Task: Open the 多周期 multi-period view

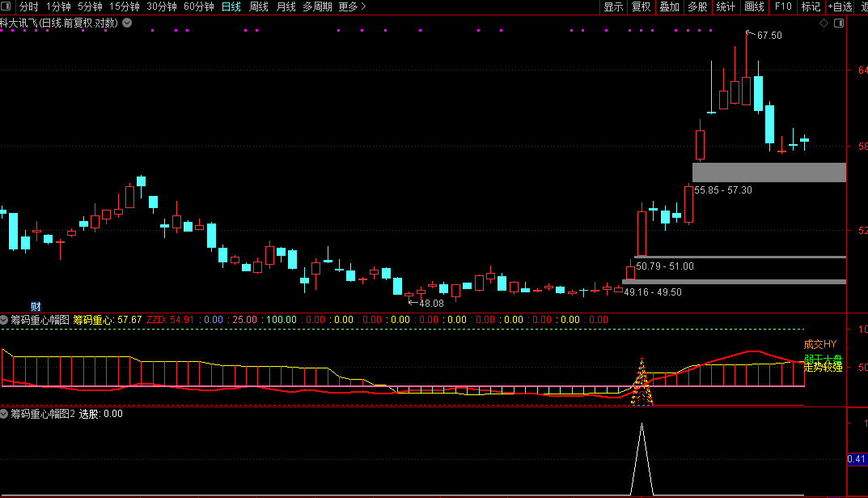Action: [x=317, y=6]
